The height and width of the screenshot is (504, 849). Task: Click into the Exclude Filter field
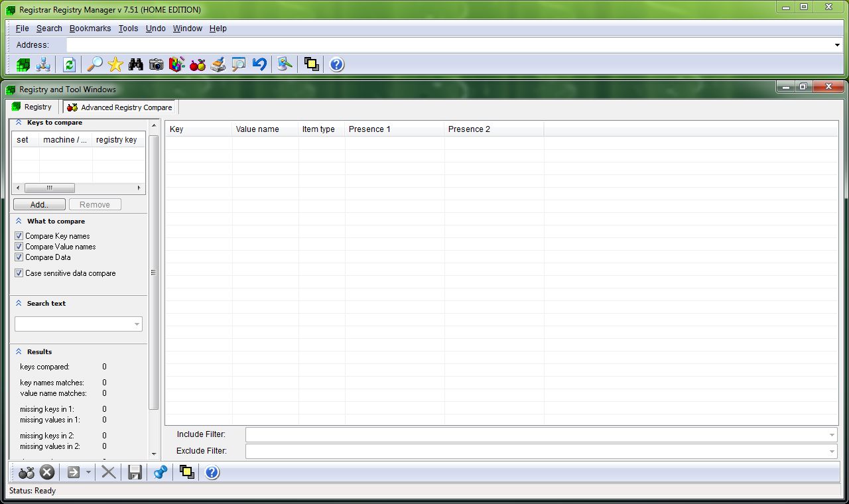point(536,451)
